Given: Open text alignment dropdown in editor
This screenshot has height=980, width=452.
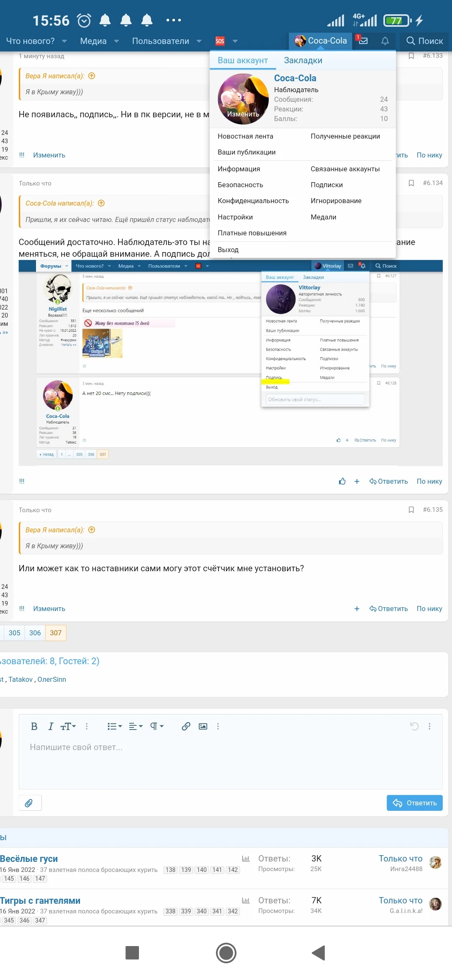Looking at the screenshot, I should 136,726.
